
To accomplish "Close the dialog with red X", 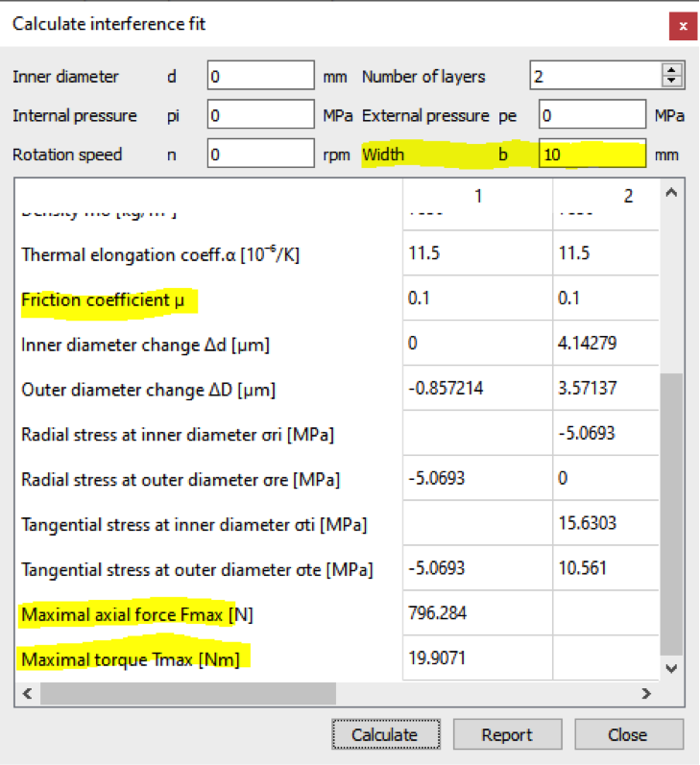I will tap(682, 26).
